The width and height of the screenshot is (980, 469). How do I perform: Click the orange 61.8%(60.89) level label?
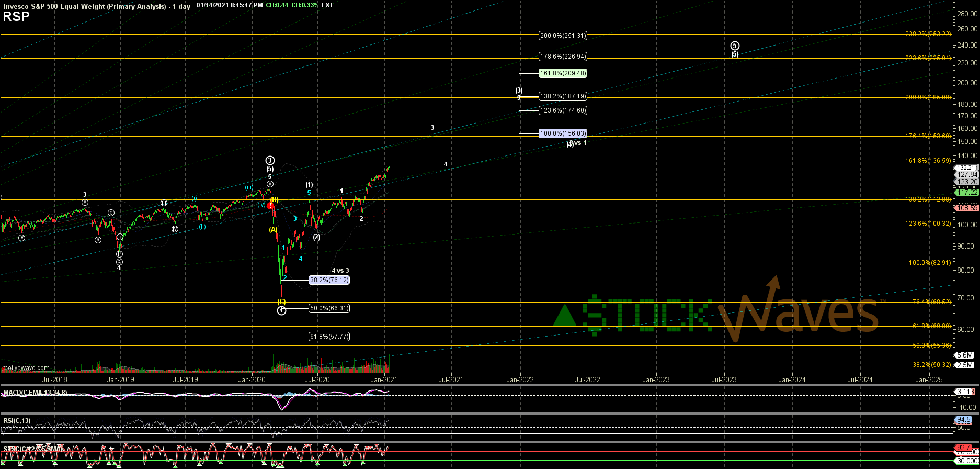(x=931, y=326)
